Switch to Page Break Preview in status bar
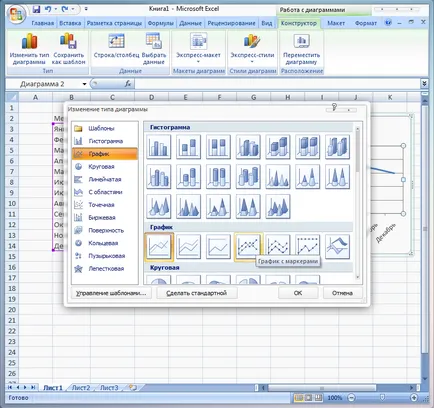This screenshot has width=434, height=408. coord(319,397)
